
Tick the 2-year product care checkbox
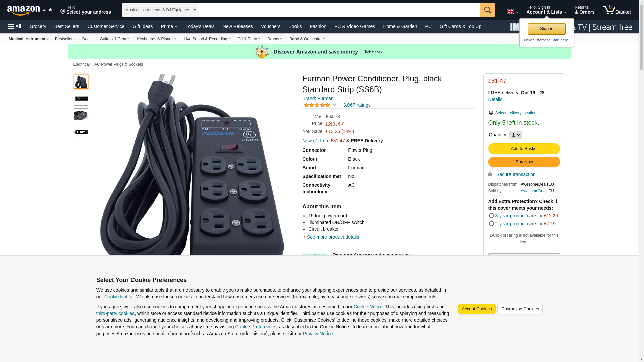pos(491,224)
